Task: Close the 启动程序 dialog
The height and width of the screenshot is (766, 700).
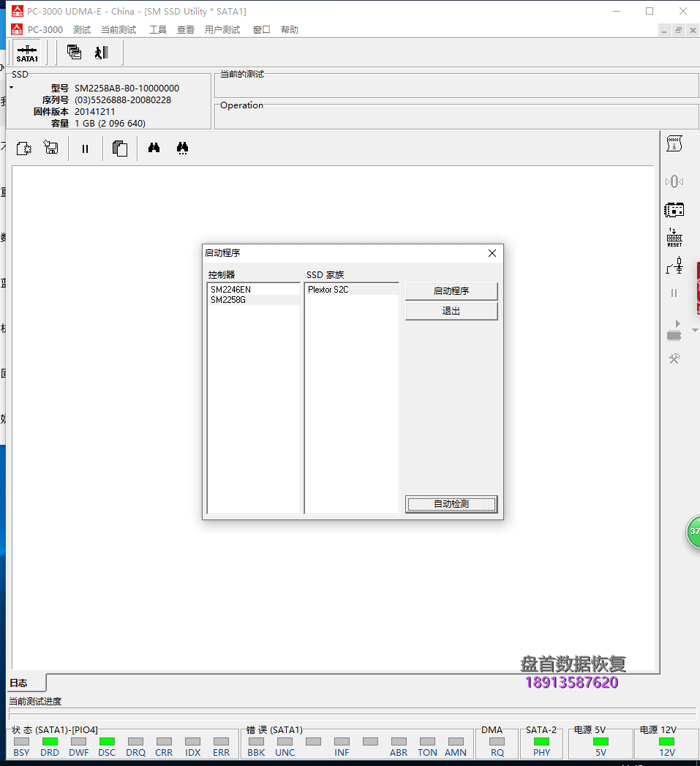Action: click(492, 253)
